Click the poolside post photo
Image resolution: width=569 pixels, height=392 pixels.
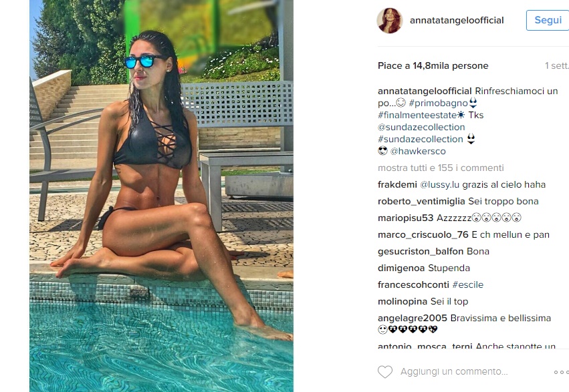coord(161,196)
